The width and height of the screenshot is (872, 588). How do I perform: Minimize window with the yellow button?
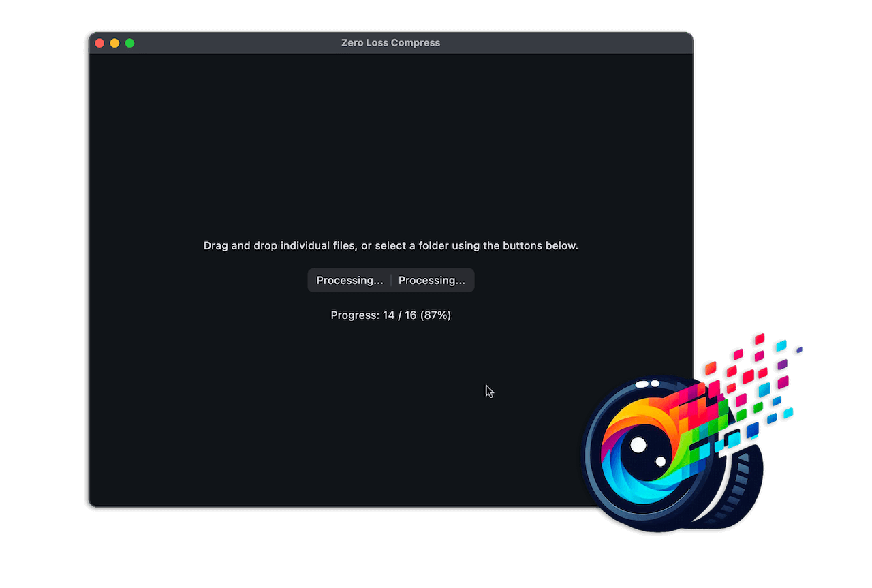coord(114,43)
